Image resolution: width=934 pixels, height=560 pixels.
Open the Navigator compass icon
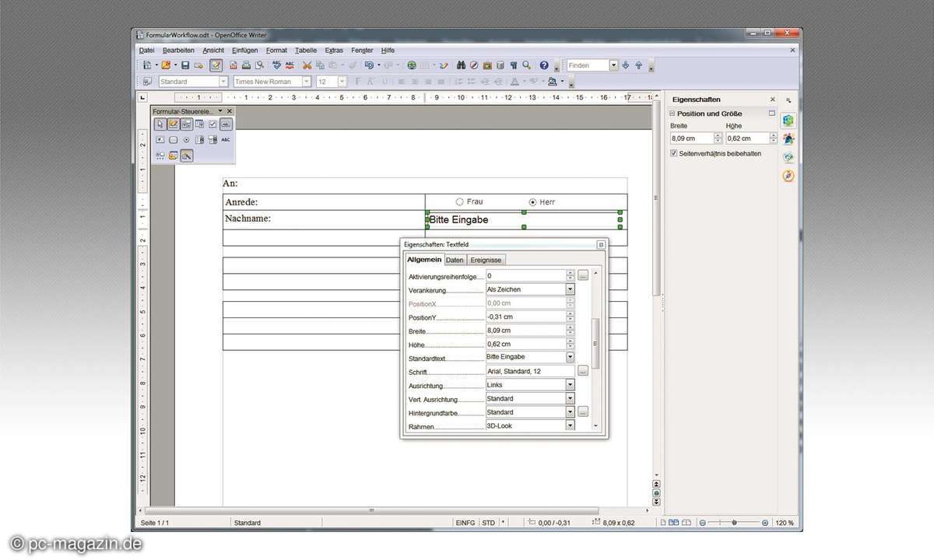(474, 65)
